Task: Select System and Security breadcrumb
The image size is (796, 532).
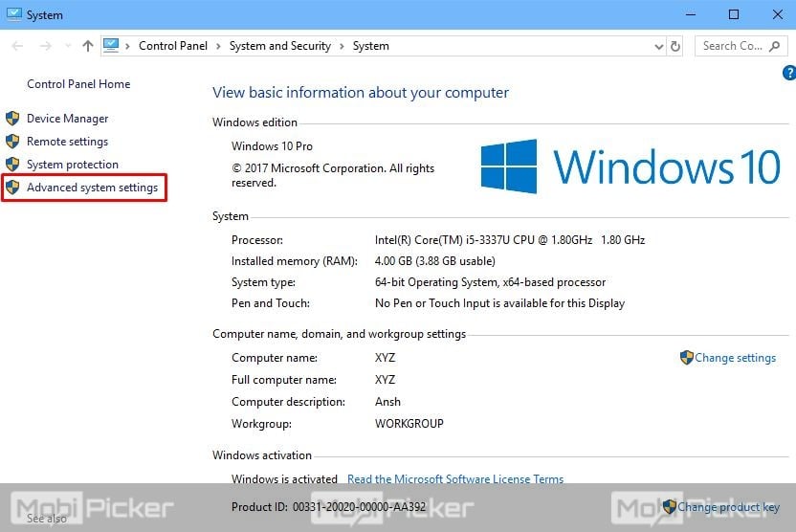Action: [x=279, y=46]
